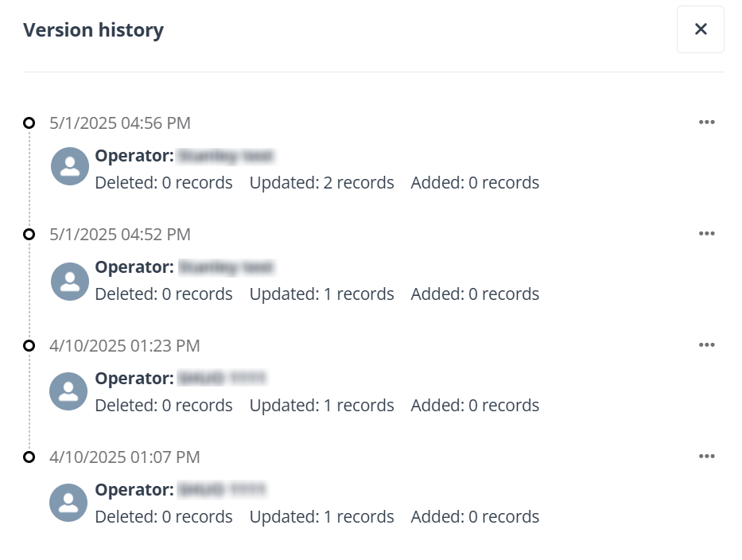Screen dimensions: 742x560
Task: Click the 4/10/2025 01:23 PM date text
Action: pos(125,345)
